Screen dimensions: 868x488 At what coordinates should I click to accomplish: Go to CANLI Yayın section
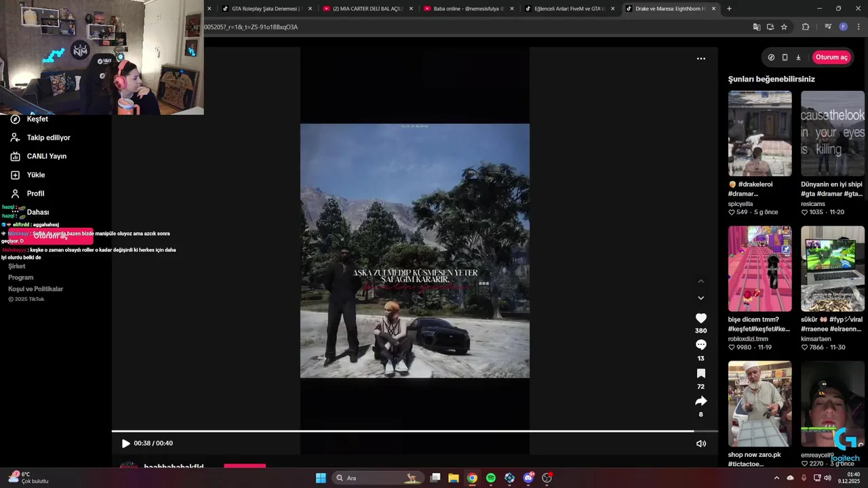39,156
